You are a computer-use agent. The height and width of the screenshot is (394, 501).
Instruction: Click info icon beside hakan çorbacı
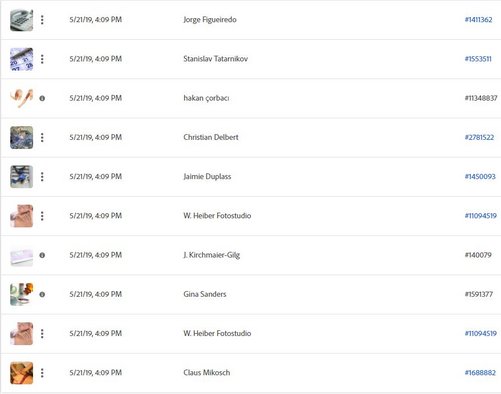click(42, 98)
